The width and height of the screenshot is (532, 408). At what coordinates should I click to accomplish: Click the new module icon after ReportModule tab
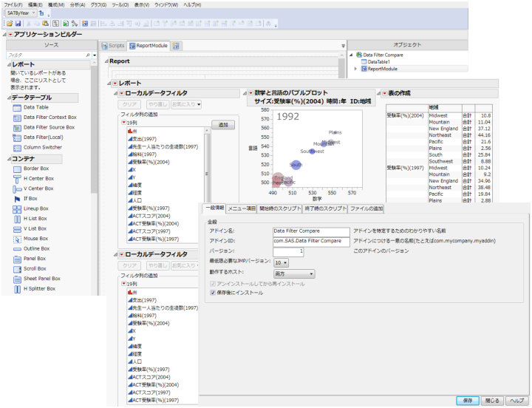176,46
